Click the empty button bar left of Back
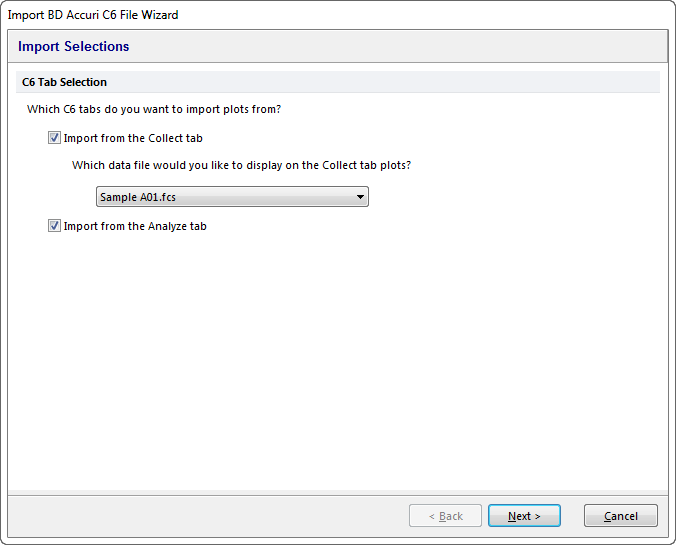 (200, 516)
